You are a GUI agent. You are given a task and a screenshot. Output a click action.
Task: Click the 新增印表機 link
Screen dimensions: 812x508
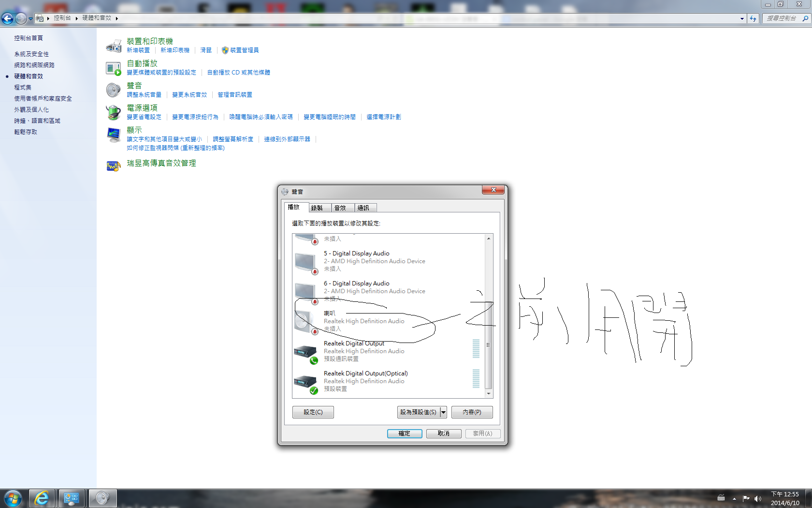pyautogui.click(x=175, y=50)
